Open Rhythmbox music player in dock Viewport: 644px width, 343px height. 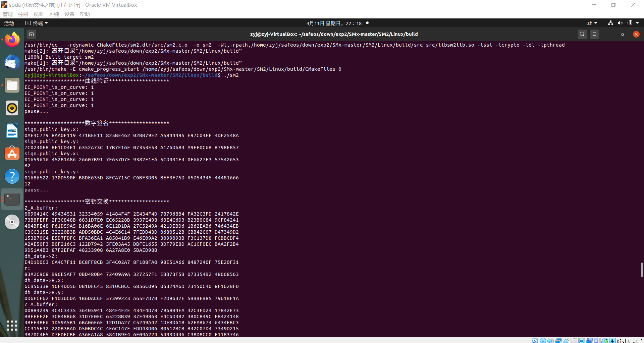coord(12,108)
